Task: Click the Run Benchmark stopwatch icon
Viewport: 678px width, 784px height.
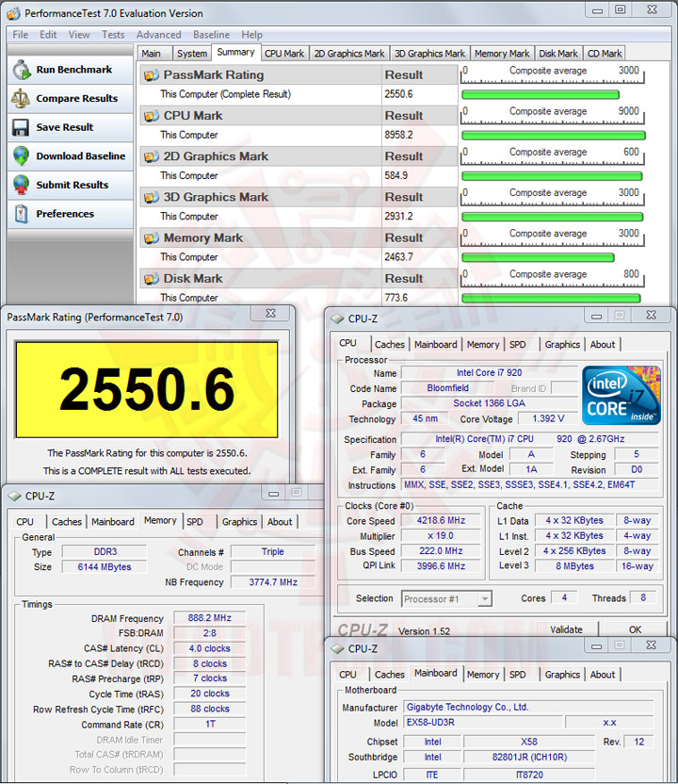Action: point(22,70)
